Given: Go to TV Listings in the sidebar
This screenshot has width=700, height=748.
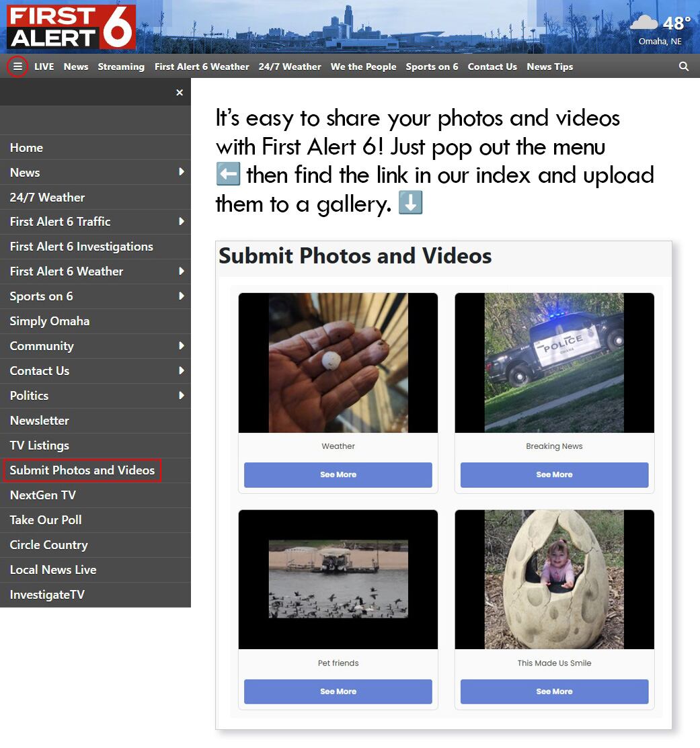Looking at the screenshot, I should (40, 446).
